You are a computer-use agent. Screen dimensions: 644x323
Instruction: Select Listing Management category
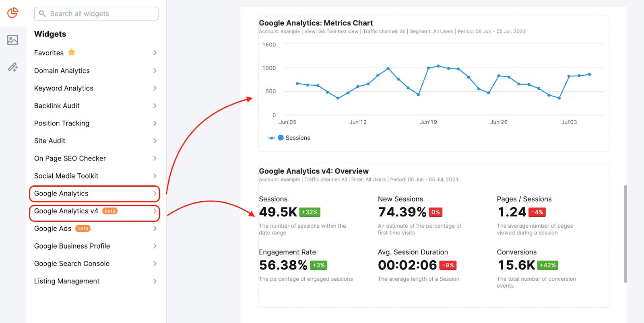(x=67, y=281)
